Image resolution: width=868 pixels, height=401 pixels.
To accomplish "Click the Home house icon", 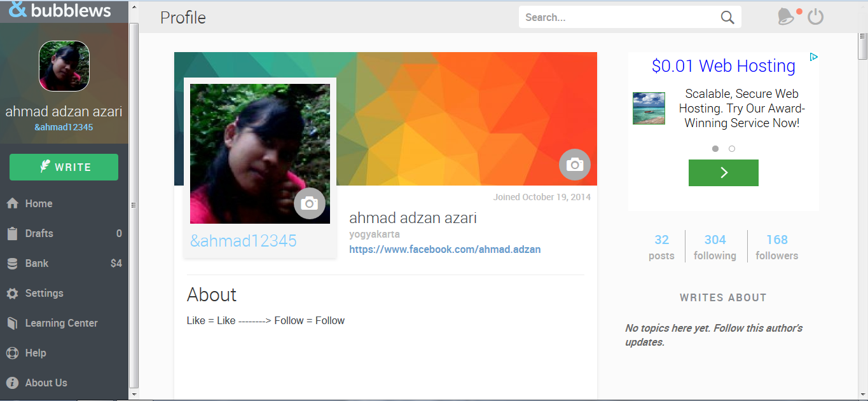I will click(x=12, y=203).
